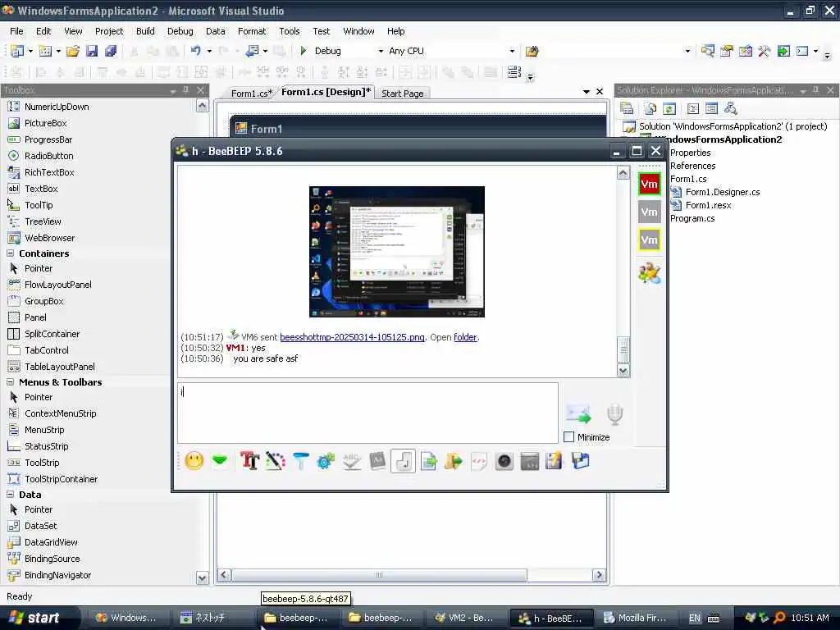This screenshot has height=630, width=840.
Task: Select the red Vm user avatar
Action: pyautogui.click(x=650, y=185)
